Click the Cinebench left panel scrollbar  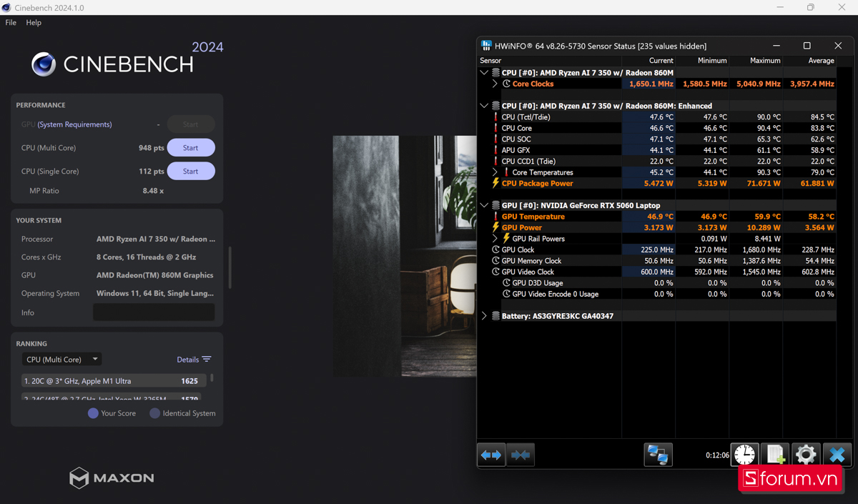coord(230,267)
